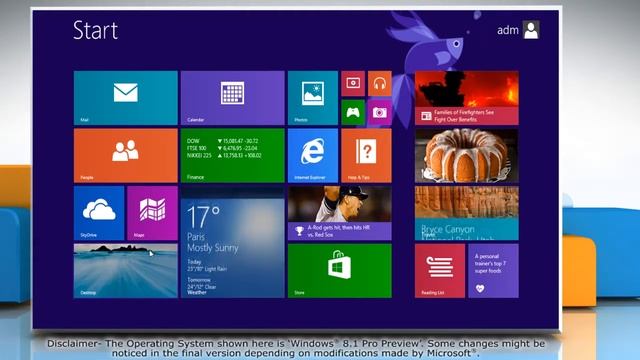Launch the Photos tile
This screenshot has width=640, height=360.
click(x=313, y=98)
